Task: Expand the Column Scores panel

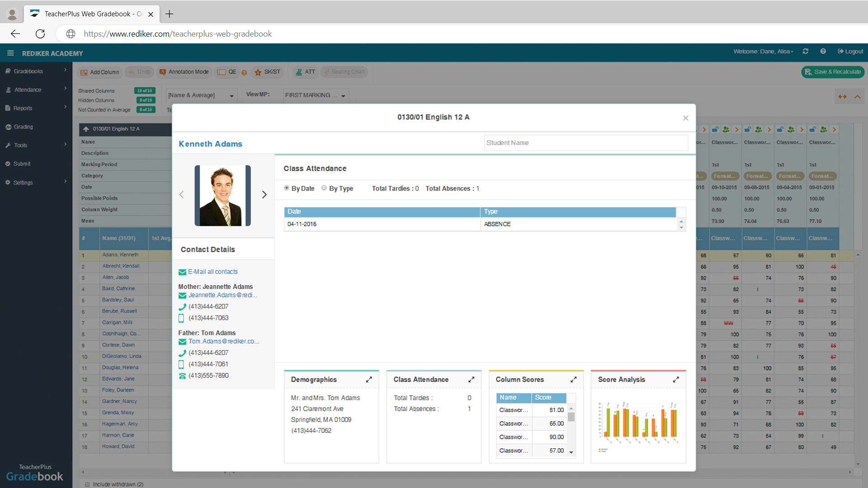Action: point(573,380)
